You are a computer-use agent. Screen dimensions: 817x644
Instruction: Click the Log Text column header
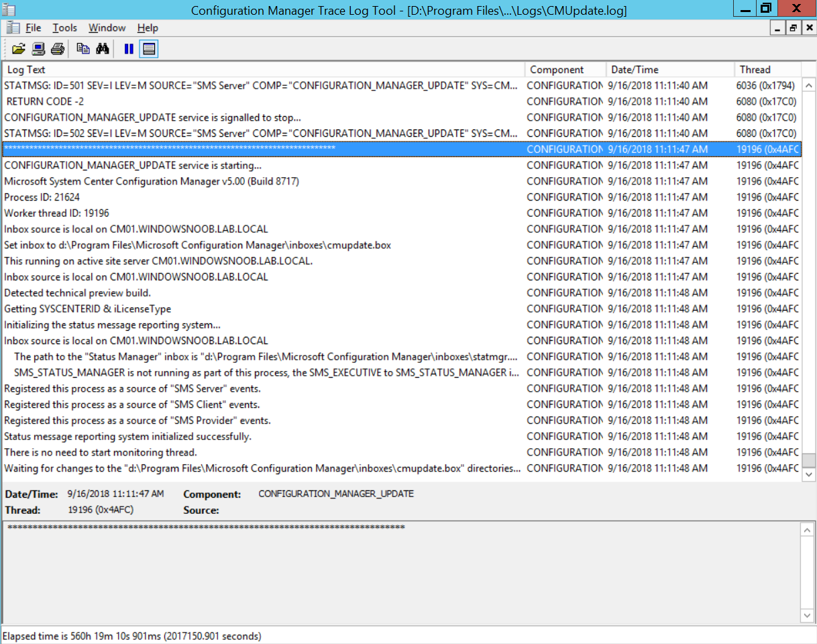tap(264, 70)
